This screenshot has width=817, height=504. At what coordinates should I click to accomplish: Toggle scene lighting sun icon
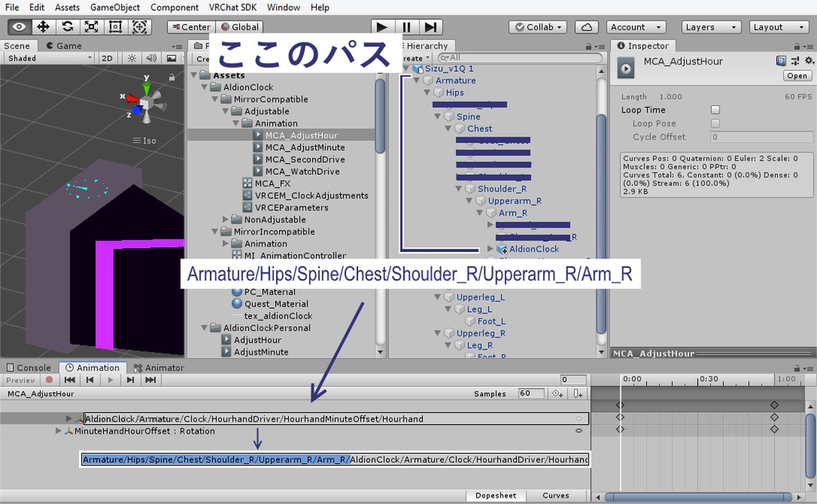coord(132,57)
